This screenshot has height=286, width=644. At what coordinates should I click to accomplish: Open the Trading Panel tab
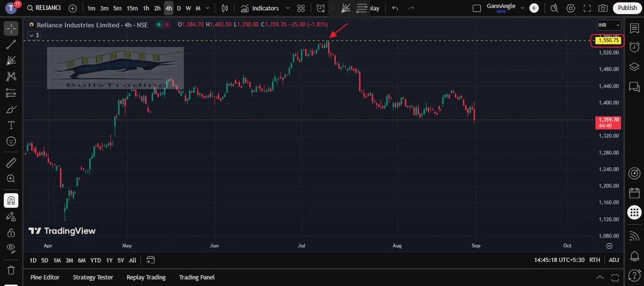coord(197,277)
